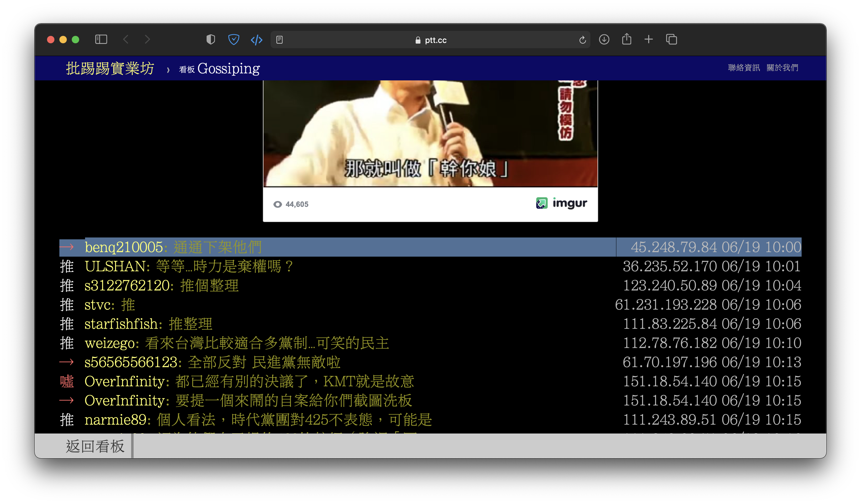The width and height of the screenshot is (861, 504).
Task: Open the code brackets extension icon
Action: point(256,40)
